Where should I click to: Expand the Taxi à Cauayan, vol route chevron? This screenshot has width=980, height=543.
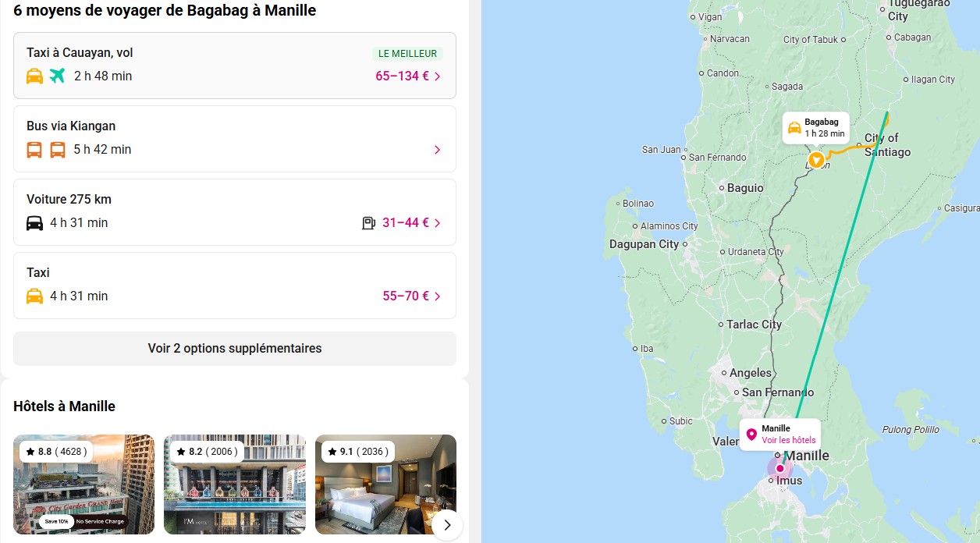438,76
